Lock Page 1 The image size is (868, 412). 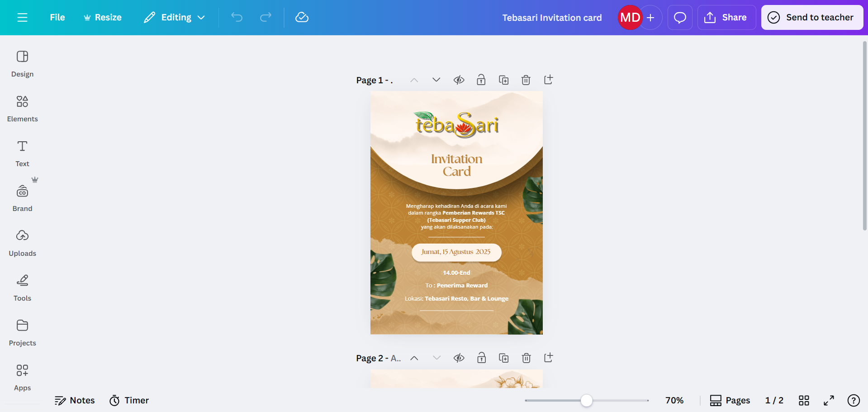[481, 80]
